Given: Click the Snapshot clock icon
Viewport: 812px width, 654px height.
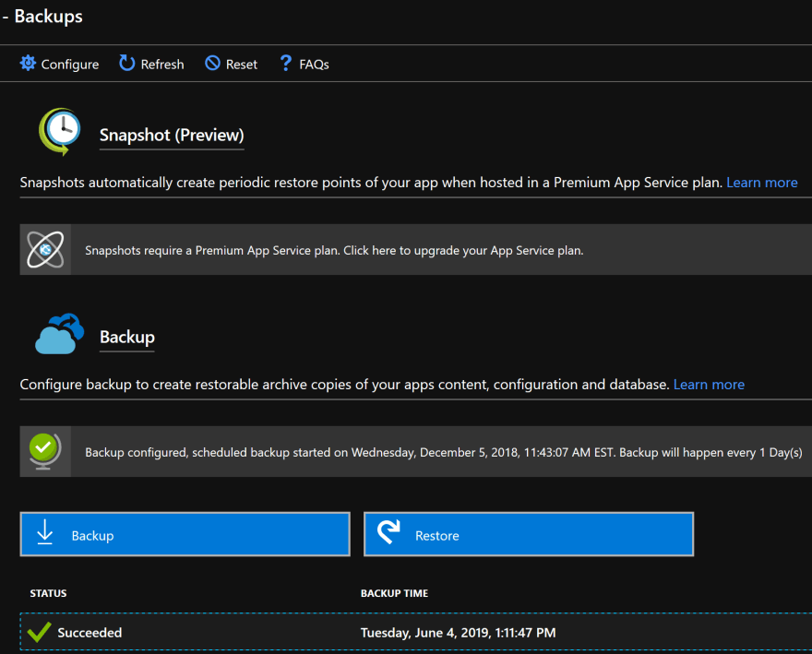Looking at the screenshot, I should click(60, 132).
